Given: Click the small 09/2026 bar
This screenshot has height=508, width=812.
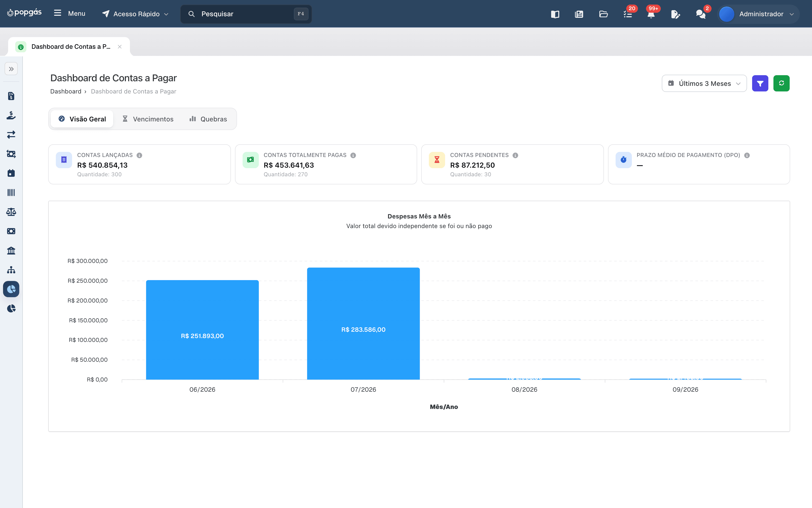Looking at the screenshot, I should [685, 379].
